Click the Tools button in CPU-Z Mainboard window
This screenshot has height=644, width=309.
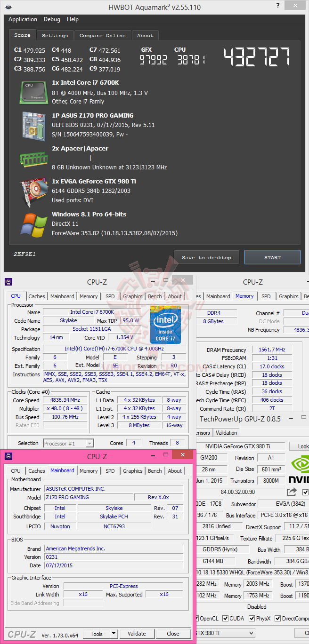[x=97, y=634]
